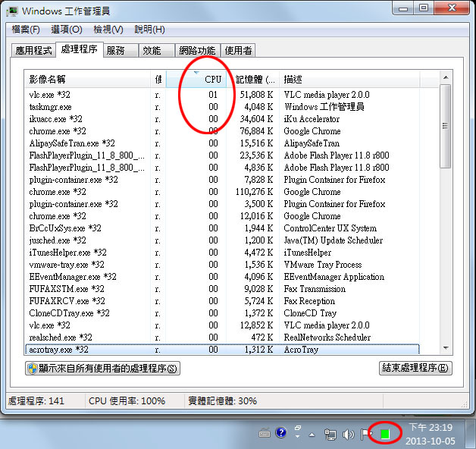The image size is (476, 449).
Task: Select the ikuacc.exe *32 process
Action: point(222,119)
